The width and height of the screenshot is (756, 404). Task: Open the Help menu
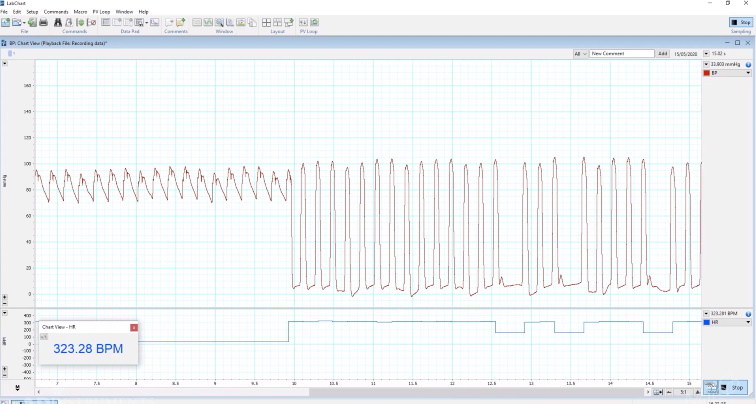click(x=143, y=12)
